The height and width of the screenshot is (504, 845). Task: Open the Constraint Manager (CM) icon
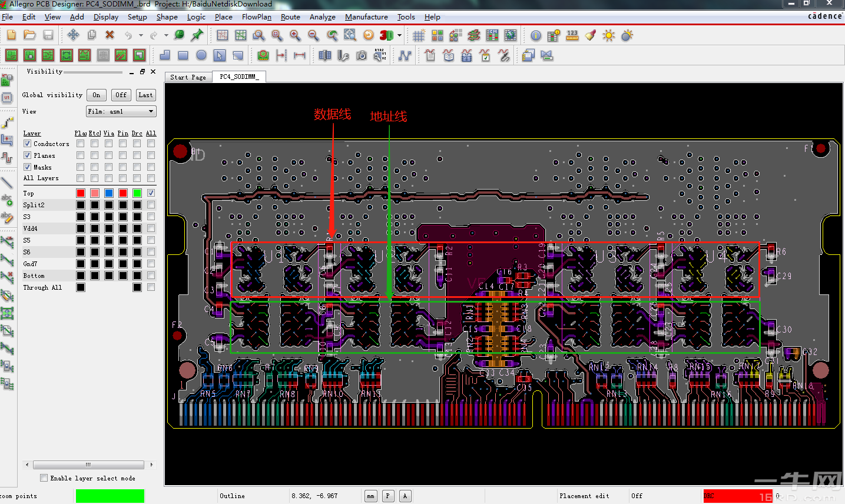[x=492, y=35]
